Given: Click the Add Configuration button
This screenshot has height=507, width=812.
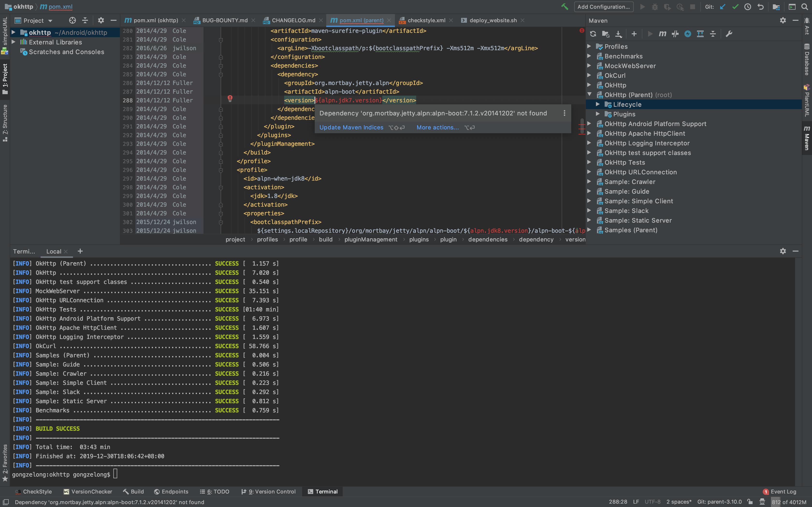Looking at the screenshot, I should [x=603, y=6].
